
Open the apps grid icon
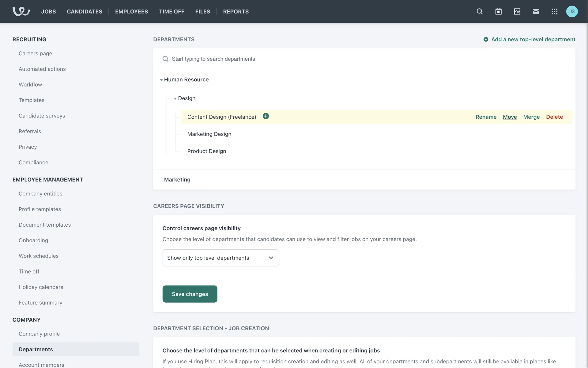tap(554, 11)
